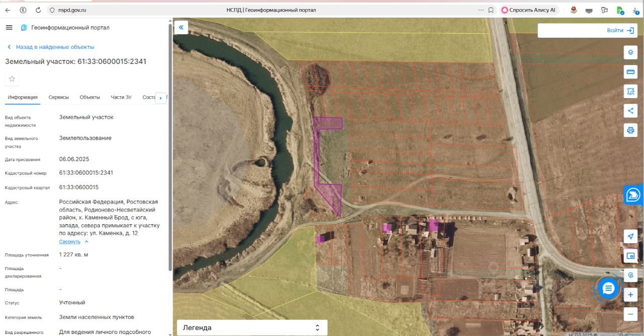Click the date 06.06.2025

coord(74,159)
